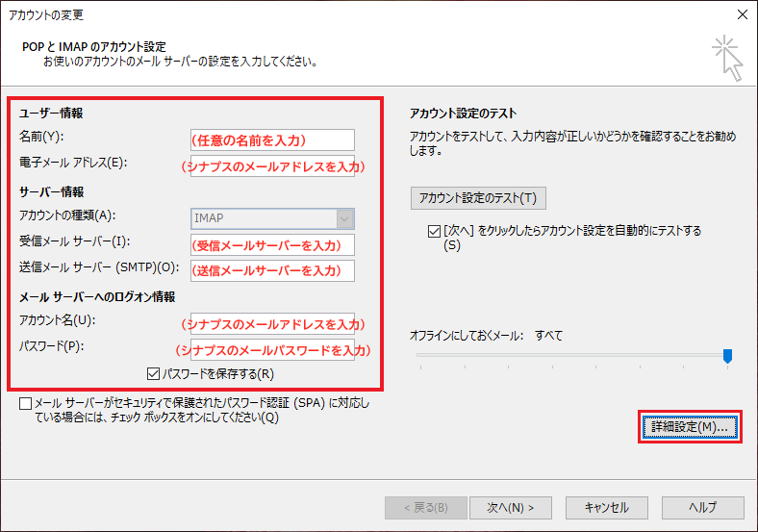
Task: Focus the 名前(Y) input field
Action: pyautogui.click(x=273, y=140)
